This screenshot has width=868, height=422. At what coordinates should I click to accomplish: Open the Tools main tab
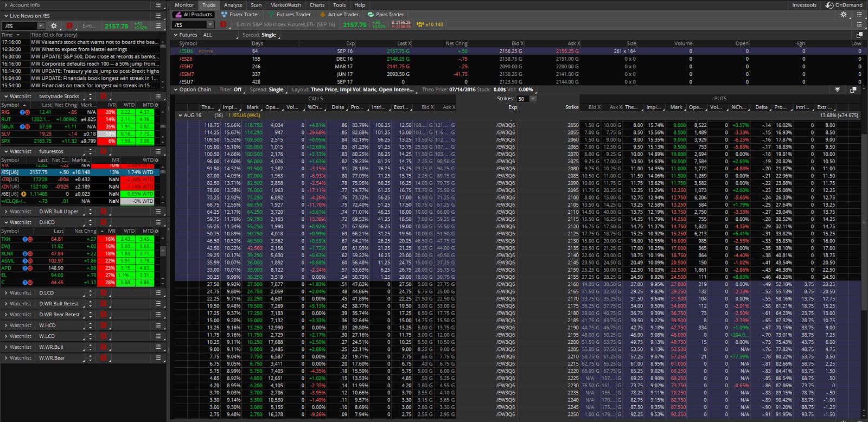(340, 5)
